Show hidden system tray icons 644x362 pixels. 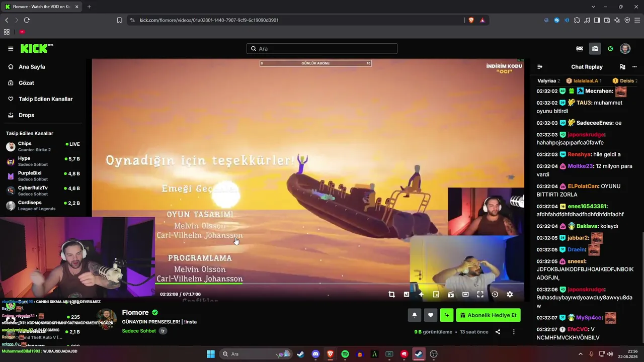pos(581,354)
